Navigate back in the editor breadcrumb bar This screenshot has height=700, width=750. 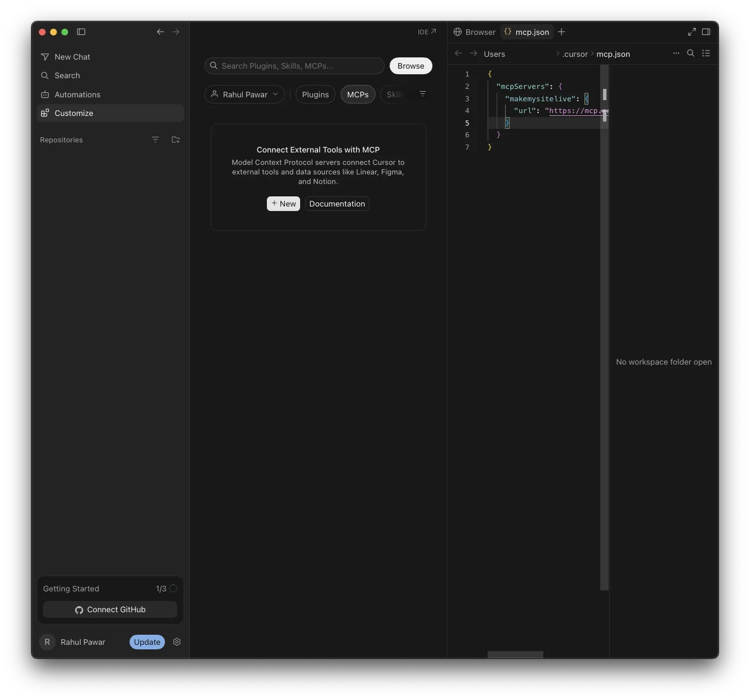click(458, 53)
